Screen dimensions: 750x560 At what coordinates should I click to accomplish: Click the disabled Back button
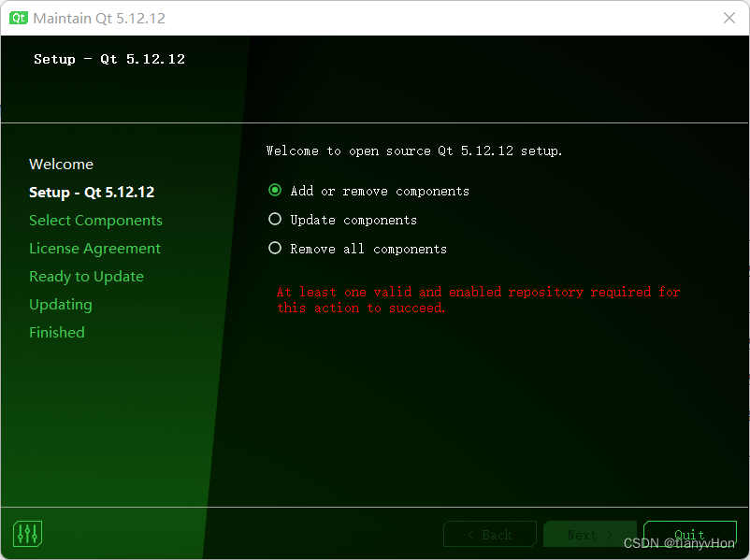tap(490, 534)
